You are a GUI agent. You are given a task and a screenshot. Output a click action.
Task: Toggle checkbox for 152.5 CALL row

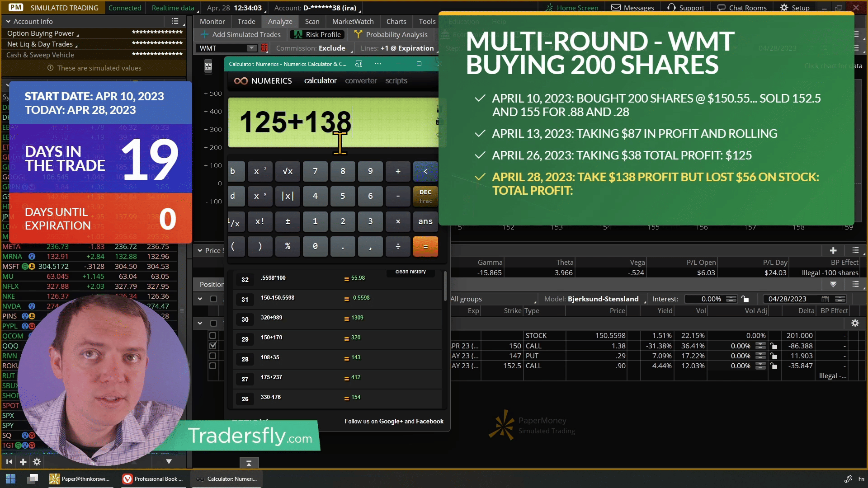[x=213, y=366]
